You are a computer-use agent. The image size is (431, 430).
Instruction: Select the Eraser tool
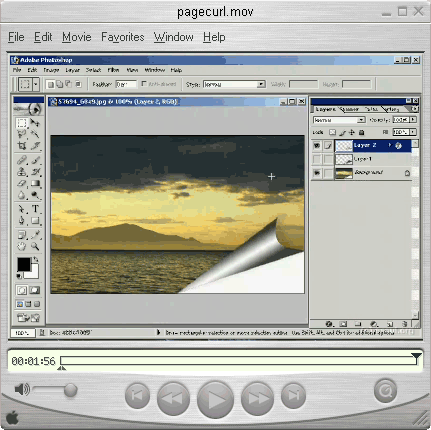[x=22, y=183]
